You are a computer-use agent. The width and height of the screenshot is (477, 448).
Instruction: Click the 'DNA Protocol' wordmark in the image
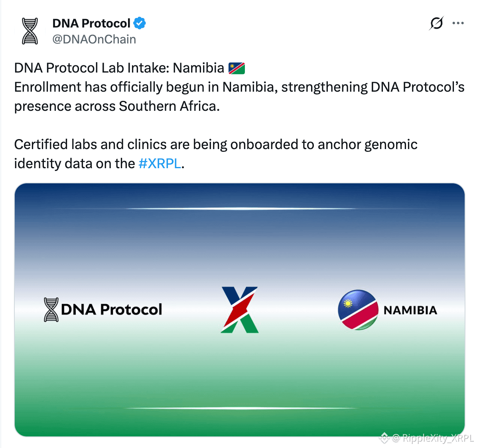coord(111,310)
